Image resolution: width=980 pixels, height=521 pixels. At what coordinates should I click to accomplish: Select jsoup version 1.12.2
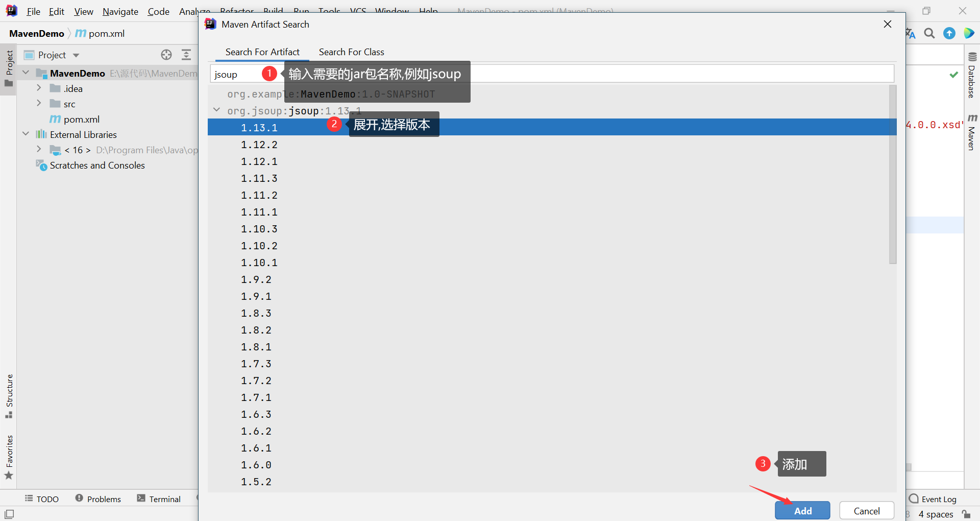[x=548, y=145]
